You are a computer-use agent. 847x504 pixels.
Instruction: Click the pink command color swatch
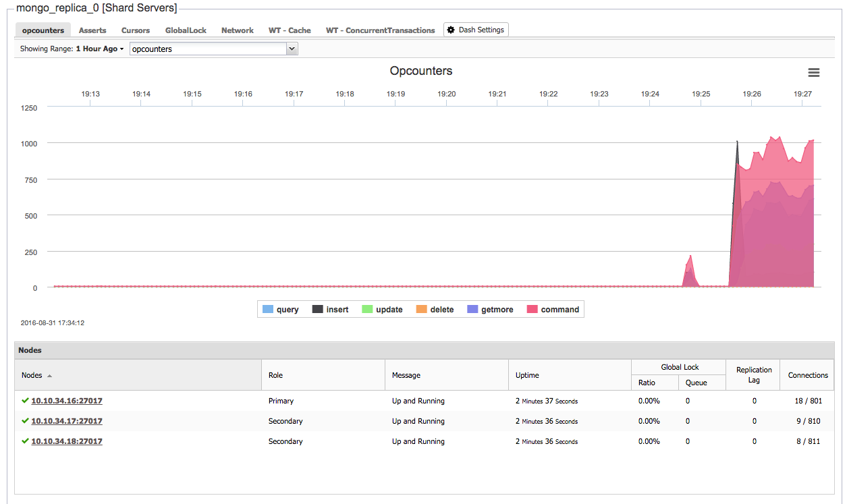coord(532,310)
